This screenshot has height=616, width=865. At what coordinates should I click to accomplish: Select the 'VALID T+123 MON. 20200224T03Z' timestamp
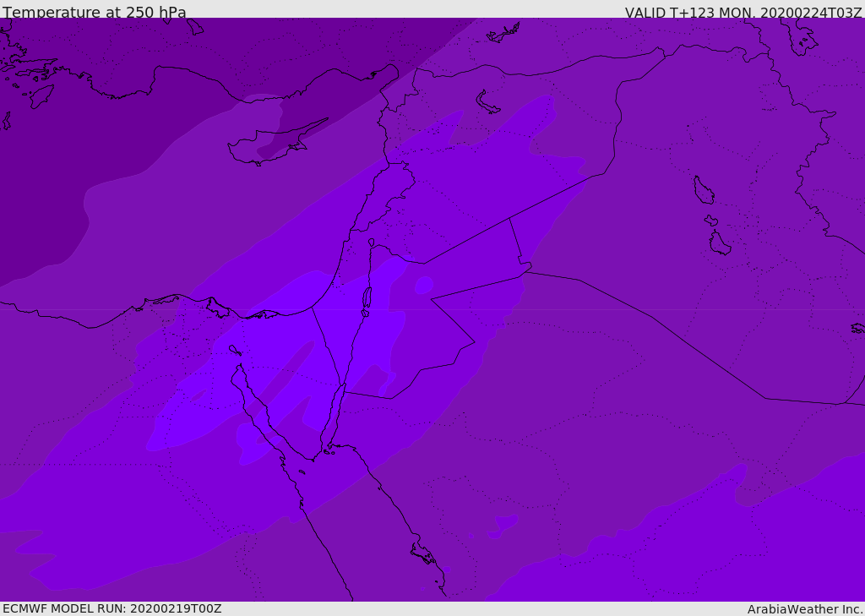tap(743, 12)
